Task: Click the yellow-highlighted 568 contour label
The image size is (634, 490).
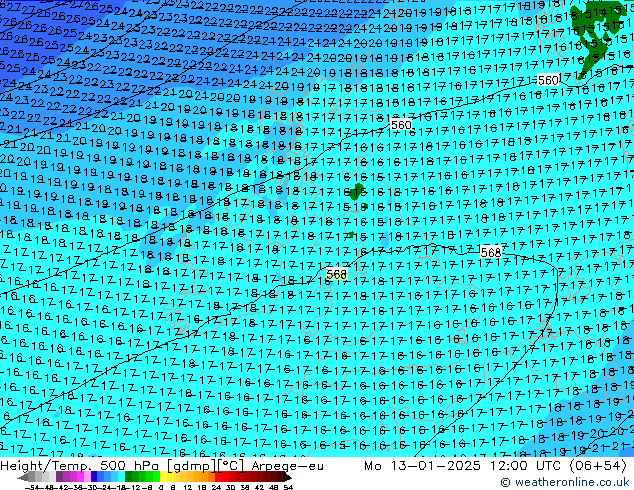Action: [x=336, y=275]
